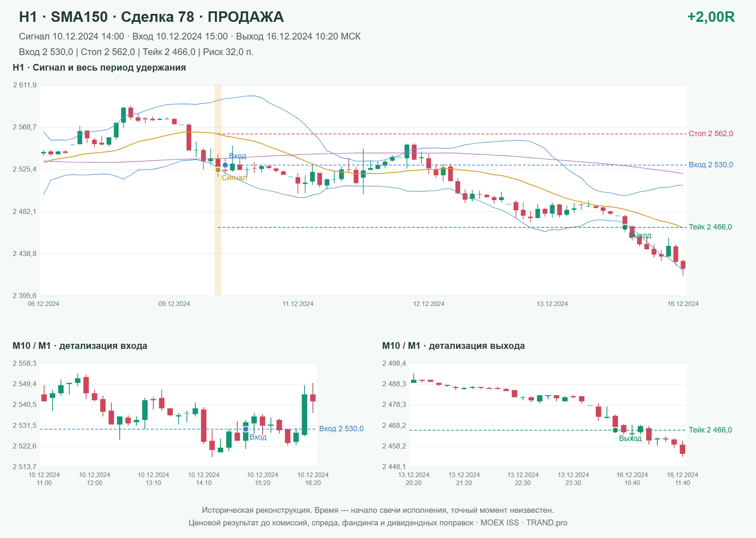Click entry chart time label '10.12.2024 14:10'

[204, 479]
